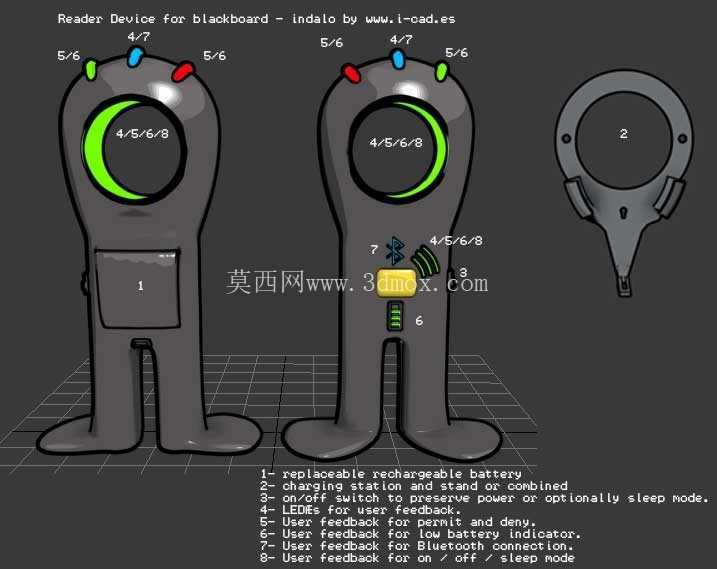Click the legend line '8- User feedback for on / off / sleep mode'
This screenshot has width=717, height=569.
pos(417,558)
